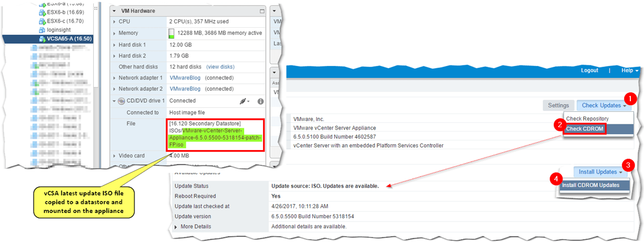Click Logout in the appliance header
Viewport: 644px width, 242px height.
(589, 70)
